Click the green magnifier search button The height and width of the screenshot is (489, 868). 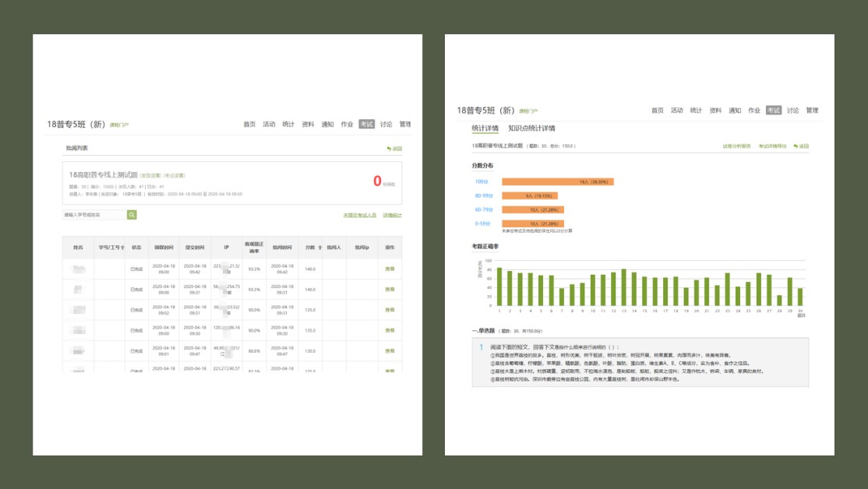click(132, 215)
